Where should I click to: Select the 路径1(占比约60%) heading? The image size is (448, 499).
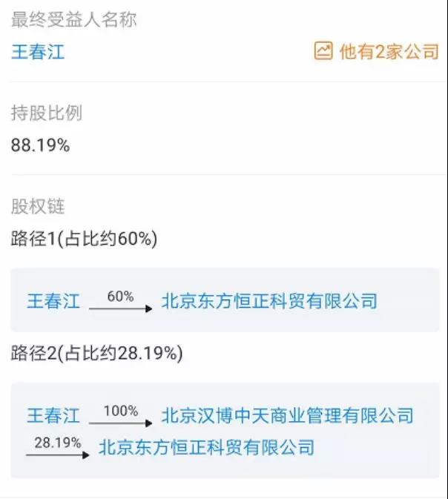[x=84, y=239]
